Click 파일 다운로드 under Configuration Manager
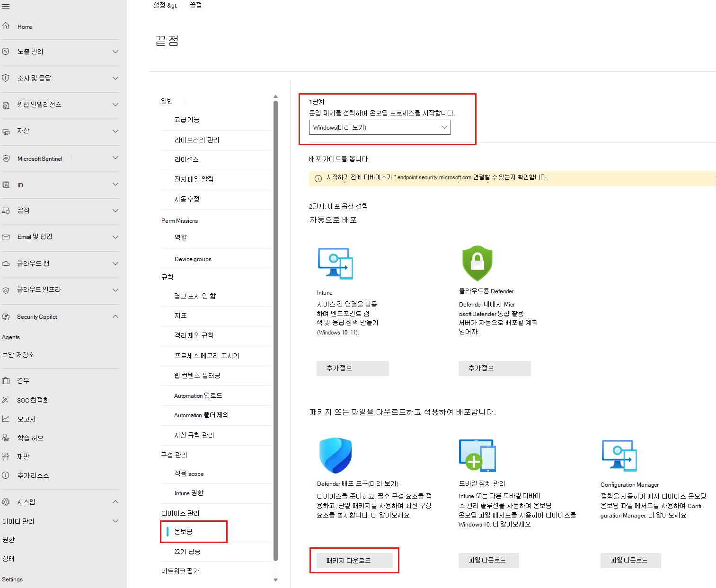Screen dimensions: 716x588 pyautogui.click(x=630, y=560)
